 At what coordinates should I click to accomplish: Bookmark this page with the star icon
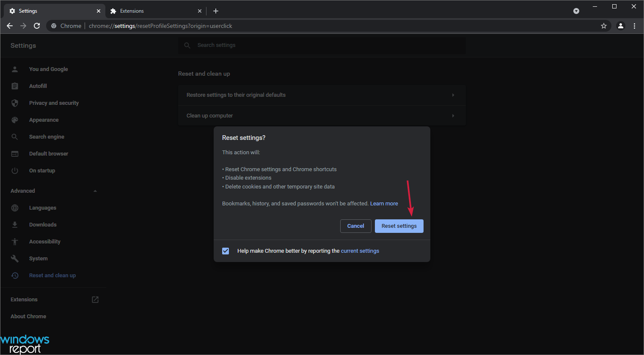pos(604,26)
